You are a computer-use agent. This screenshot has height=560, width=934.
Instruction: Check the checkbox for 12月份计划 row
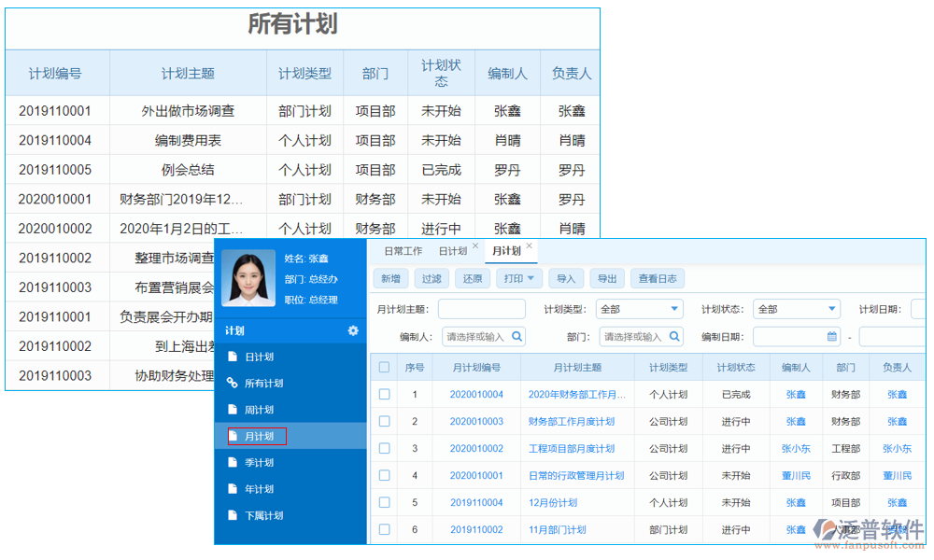coord(384,502)
